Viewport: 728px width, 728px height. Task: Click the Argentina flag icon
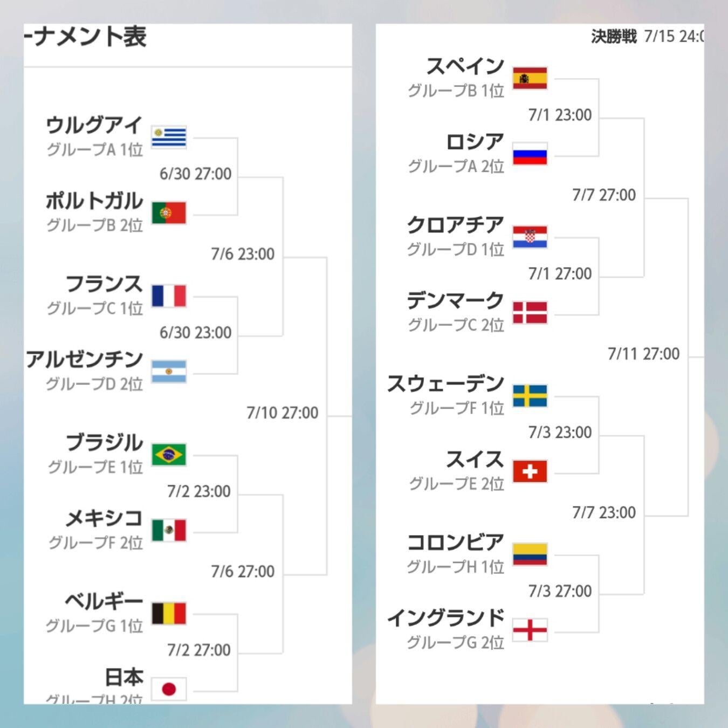(x=169, y=372)
